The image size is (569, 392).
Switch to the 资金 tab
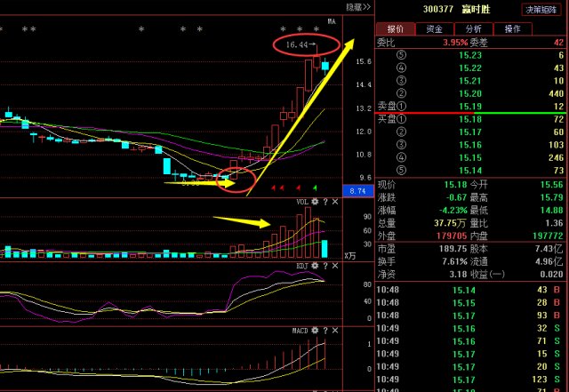pos(434,29)
